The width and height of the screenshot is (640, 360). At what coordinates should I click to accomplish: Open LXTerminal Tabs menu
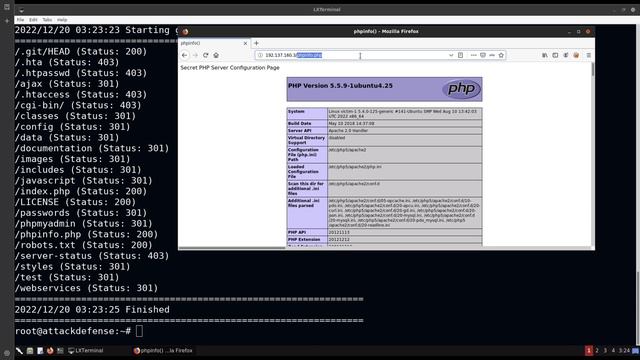click(47, 20)
